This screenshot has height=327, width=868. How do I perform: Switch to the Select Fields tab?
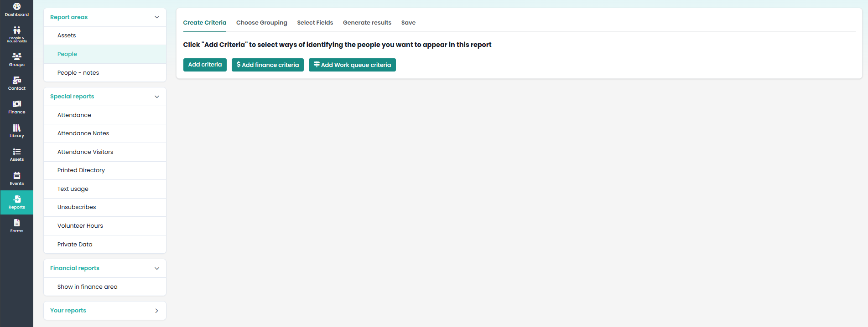315,23
